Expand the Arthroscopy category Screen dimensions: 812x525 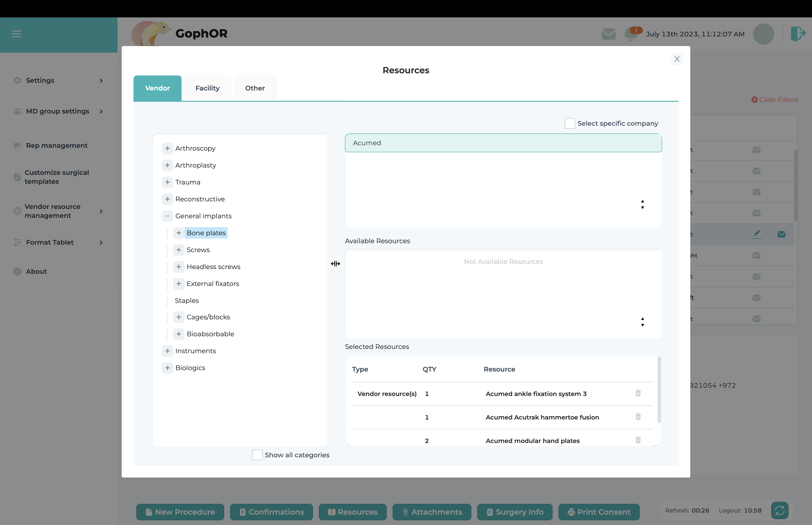(x=167, y=148)
